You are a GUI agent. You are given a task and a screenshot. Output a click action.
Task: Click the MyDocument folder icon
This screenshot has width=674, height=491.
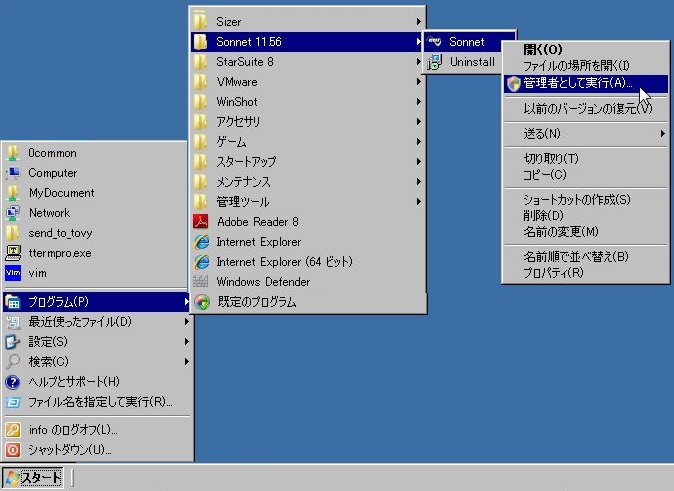coord(13,193)
